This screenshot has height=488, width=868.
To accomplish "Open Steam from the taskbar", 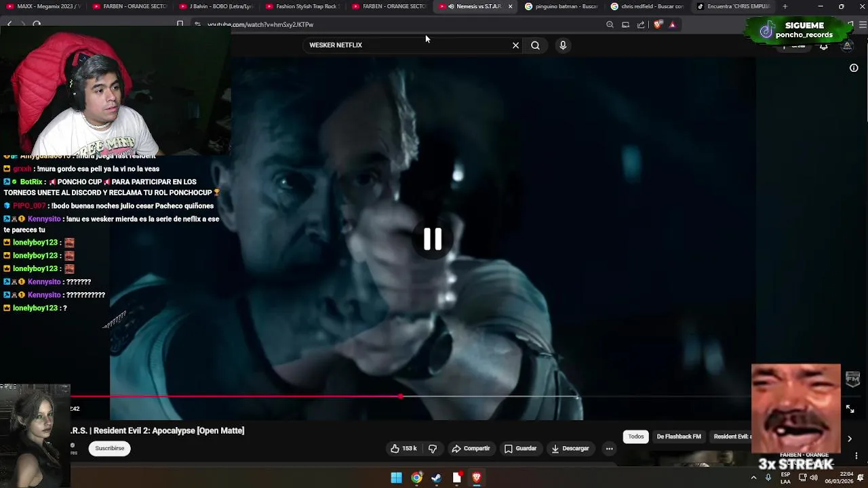I will tap(436, 478).
